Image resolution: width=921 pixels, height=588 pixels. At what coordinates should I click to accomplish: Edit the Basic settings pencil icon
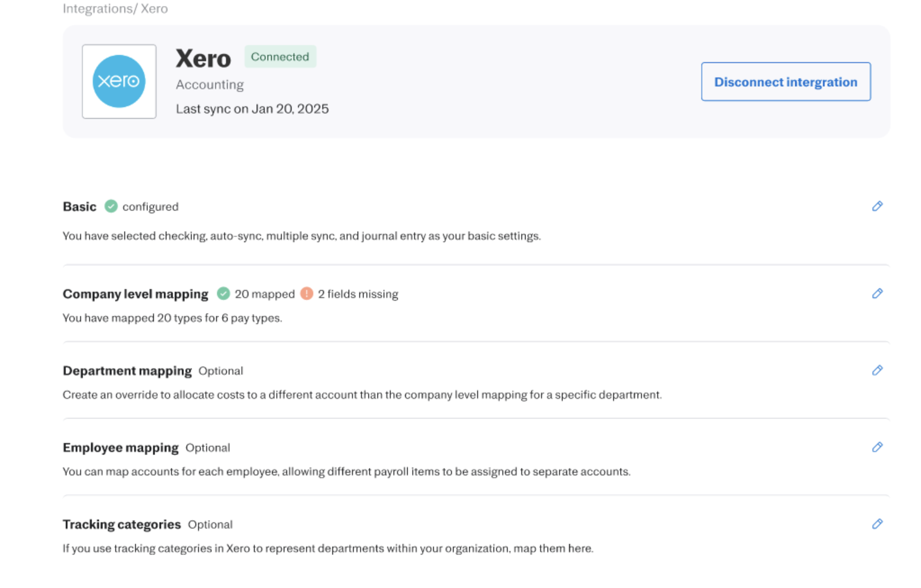coord(877,206)
